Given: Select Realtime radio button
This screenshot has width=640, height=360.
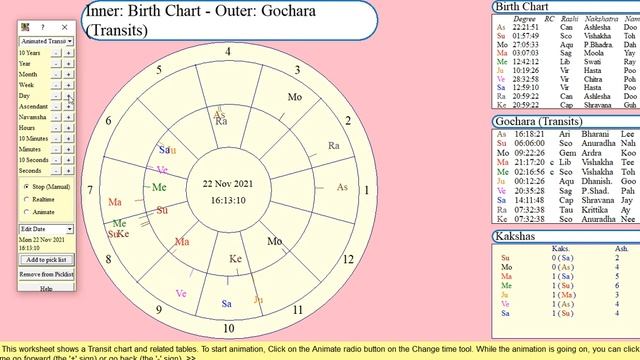Looking at the screenshot, I should (27, 199).
